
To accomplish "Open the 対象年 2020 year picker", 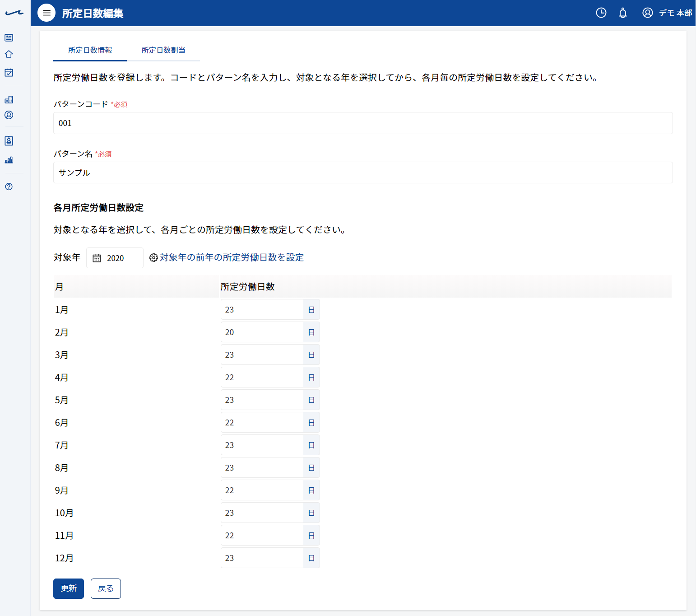I will pos(115,258).
